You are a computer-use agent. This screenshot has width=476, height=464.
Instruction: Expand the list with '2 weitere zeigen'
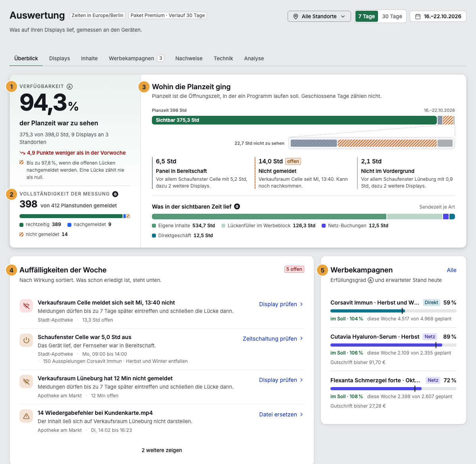(x=162, y=450)
